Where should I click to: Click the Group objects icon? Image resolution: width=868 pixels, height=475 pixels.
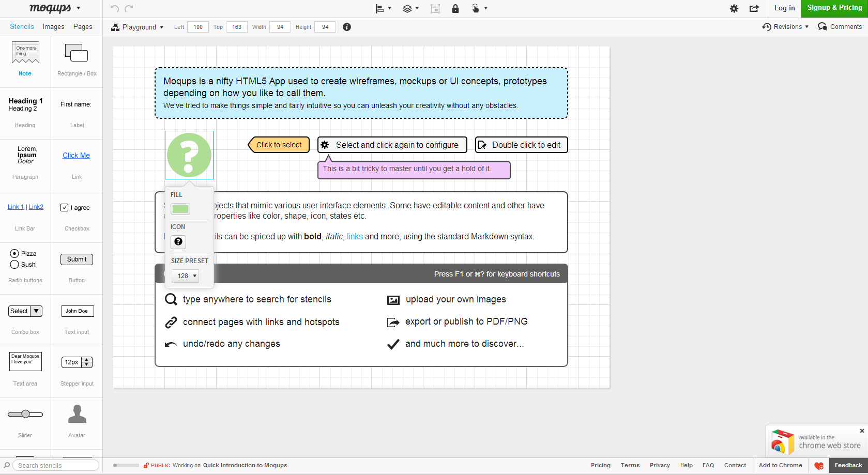435,8
